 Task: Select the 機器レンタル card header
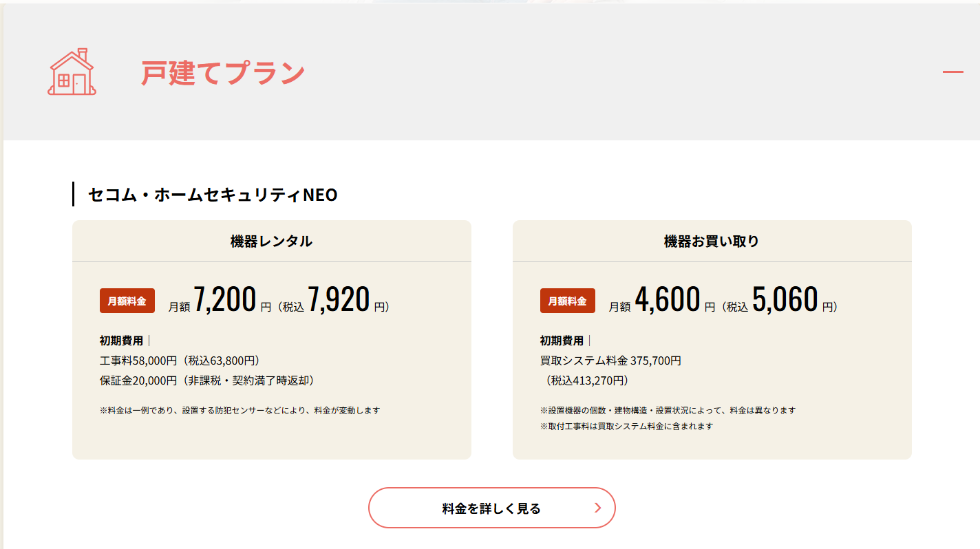pos(271,241)
